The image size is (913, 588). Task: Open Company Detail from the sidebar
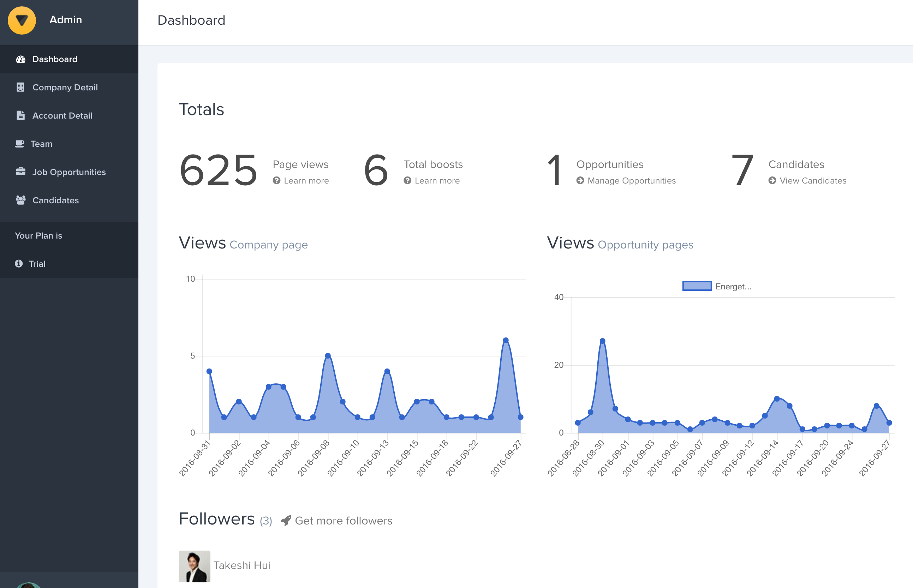click(65, 88)
